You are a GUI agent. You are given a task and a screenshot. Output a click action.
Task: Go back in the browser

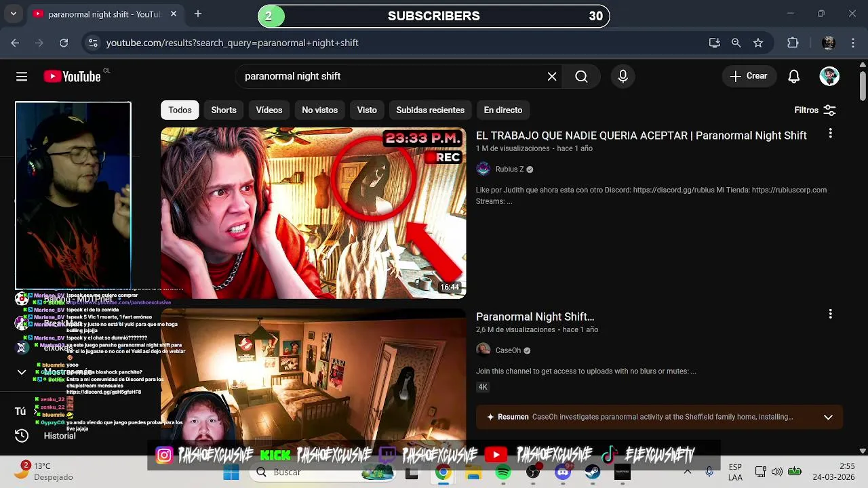15,43
